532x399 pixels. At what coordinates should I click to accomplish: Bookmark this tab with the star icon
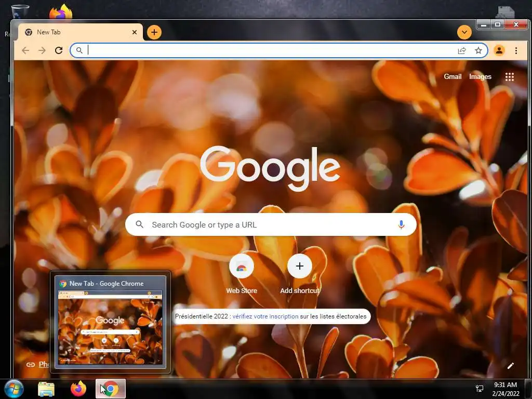[x=478, y=50]
